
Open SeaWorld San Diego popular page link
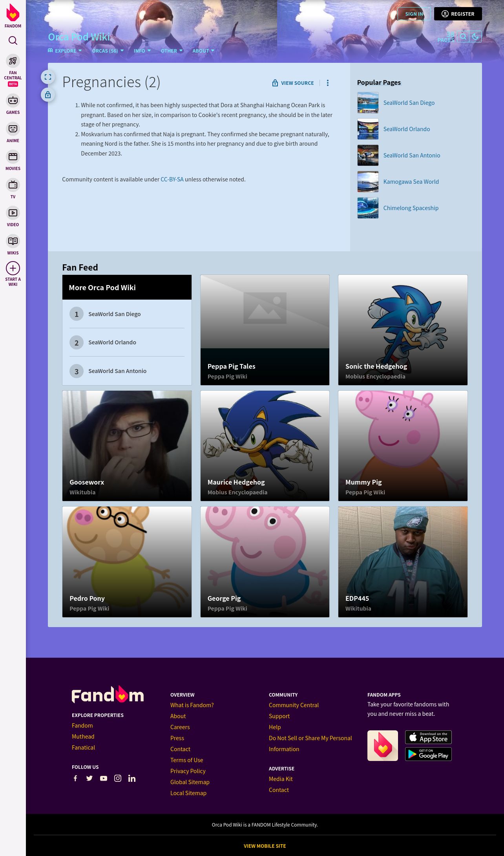(409, 102)
